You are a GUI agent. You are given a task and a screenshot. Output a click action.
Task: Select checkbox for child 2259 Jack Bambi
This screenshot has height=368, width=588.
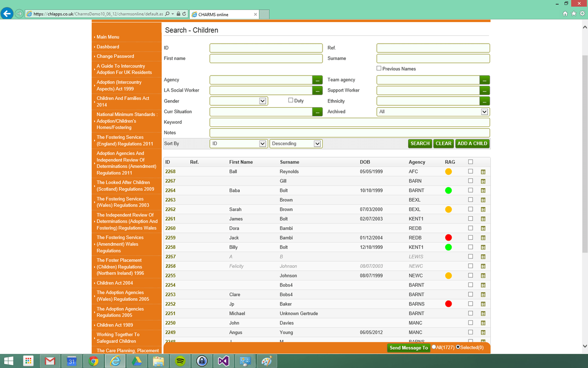[470, 237]
